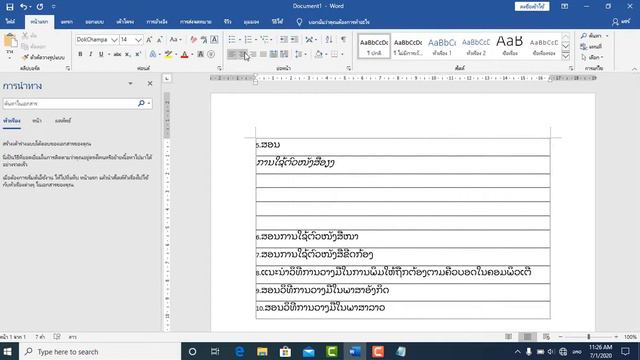The height and width of the screenshot is (360, 640).
Task: Align text right
Action: (x=253, y=54)
